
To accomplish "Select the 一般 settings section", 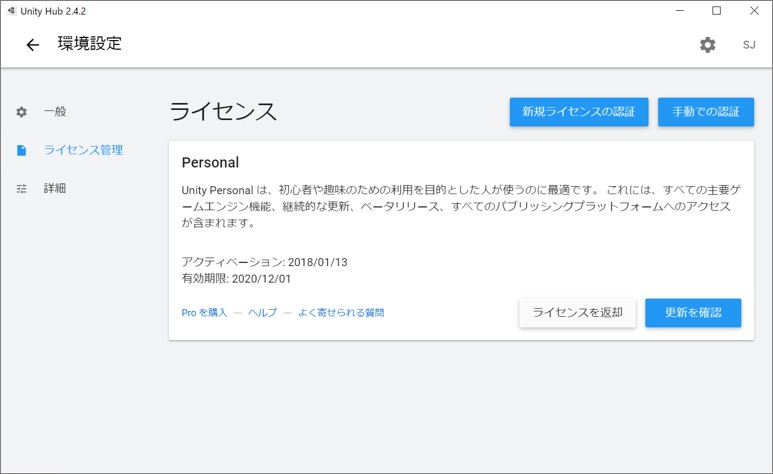I will pyautogui.click(x=55, y=111).
